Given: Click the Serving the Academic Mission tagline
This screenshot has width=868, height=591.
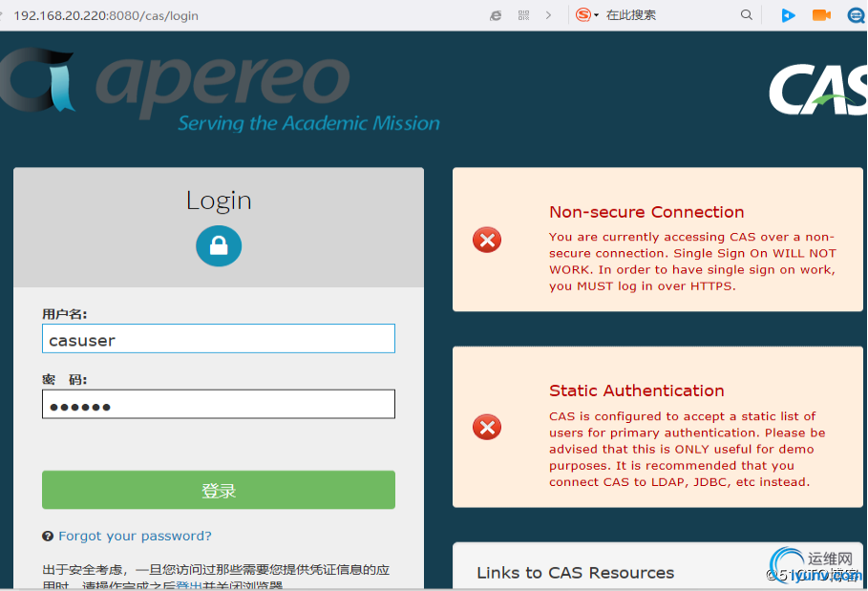Looking at the screenshot, I should click(x=308, y=123).
